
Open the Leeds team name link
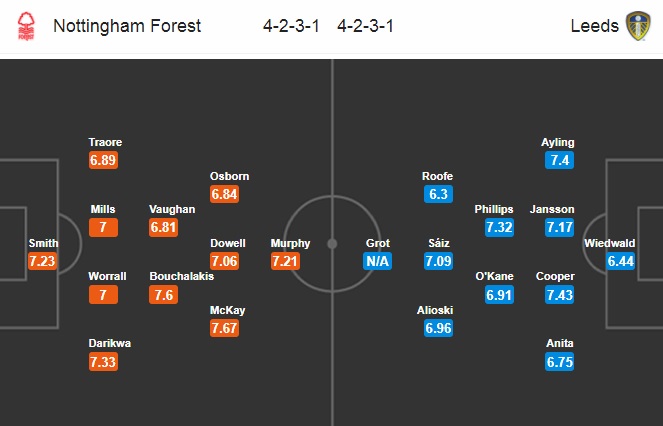tap(595, 26)
